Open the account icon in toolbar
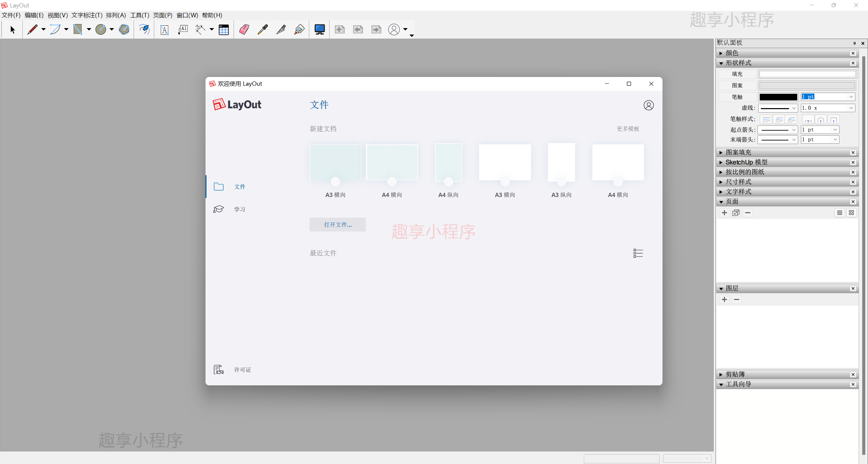 [394, 29]
